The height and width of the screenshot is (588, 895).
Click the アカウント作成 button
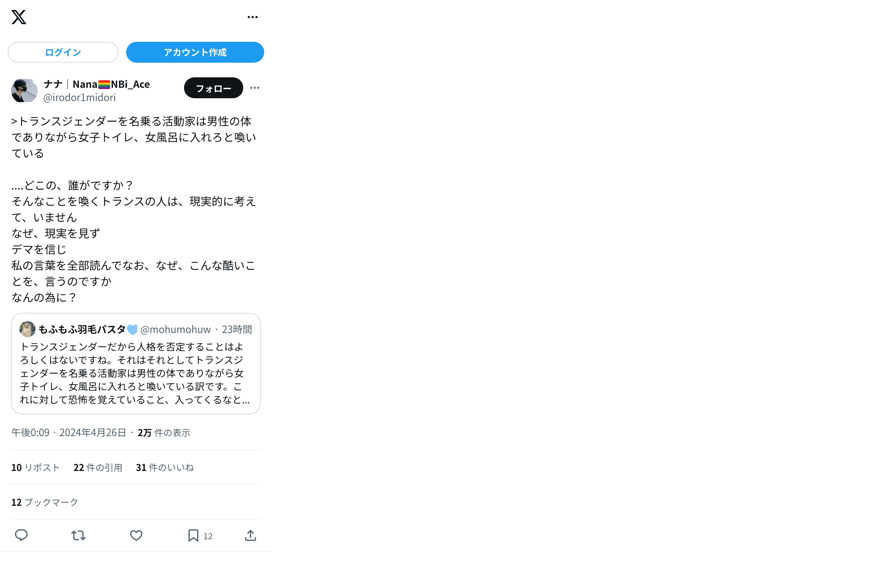click(x=195, y=52)
